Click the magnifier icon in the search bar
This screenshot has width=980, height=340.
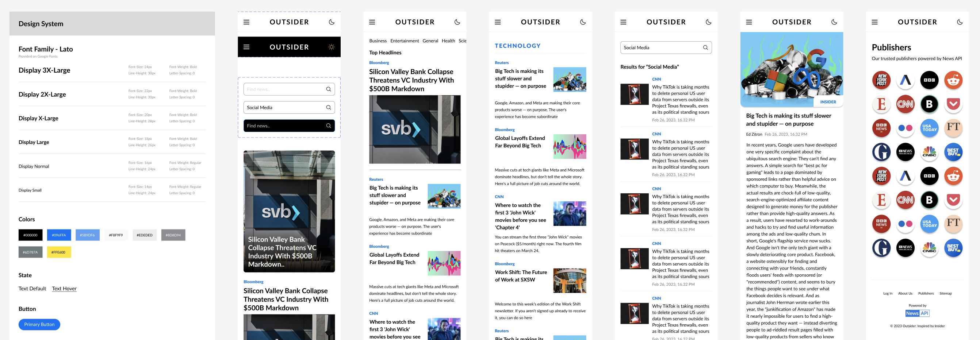tap(706, 47)
